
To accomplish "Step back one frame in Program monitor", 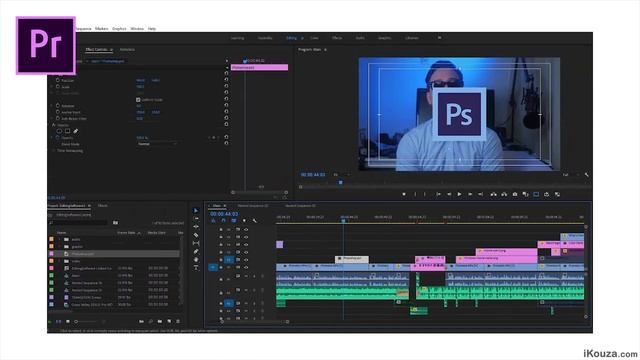I will (449, 194).
